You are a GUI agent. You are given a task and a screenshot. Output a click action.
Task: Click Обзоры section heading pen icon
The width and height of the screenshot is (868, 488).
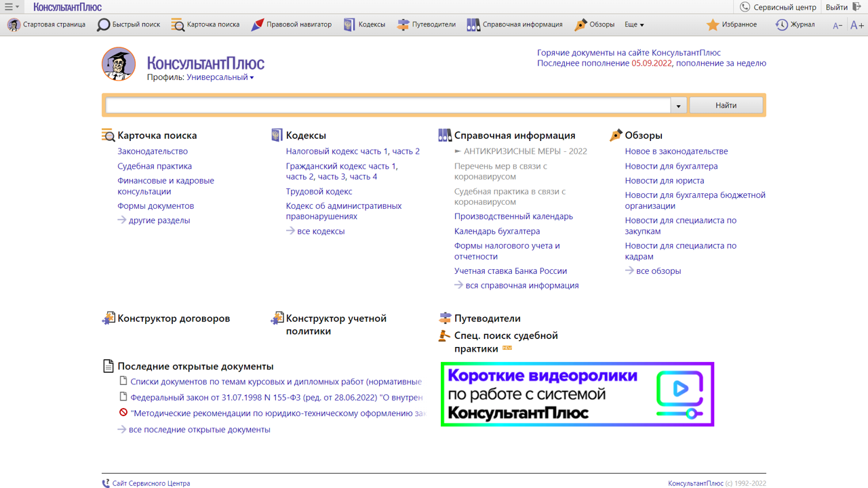pyautogui.click(x=616, y=135)
